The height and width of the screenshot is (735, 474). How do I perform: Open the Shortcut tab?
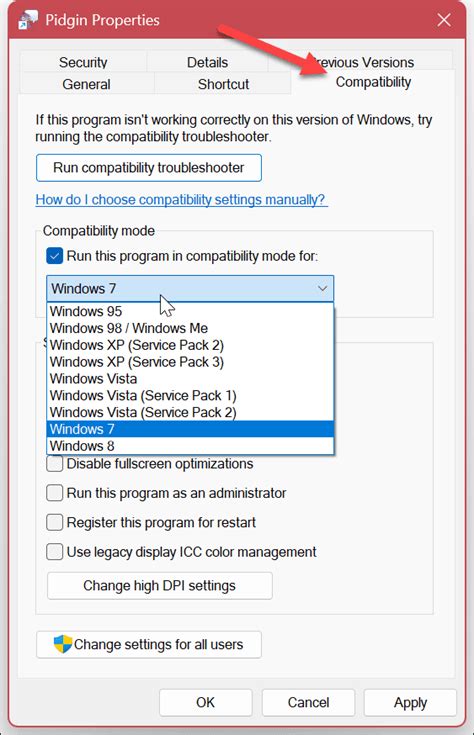pyautogui.click(x=223, y=84)
